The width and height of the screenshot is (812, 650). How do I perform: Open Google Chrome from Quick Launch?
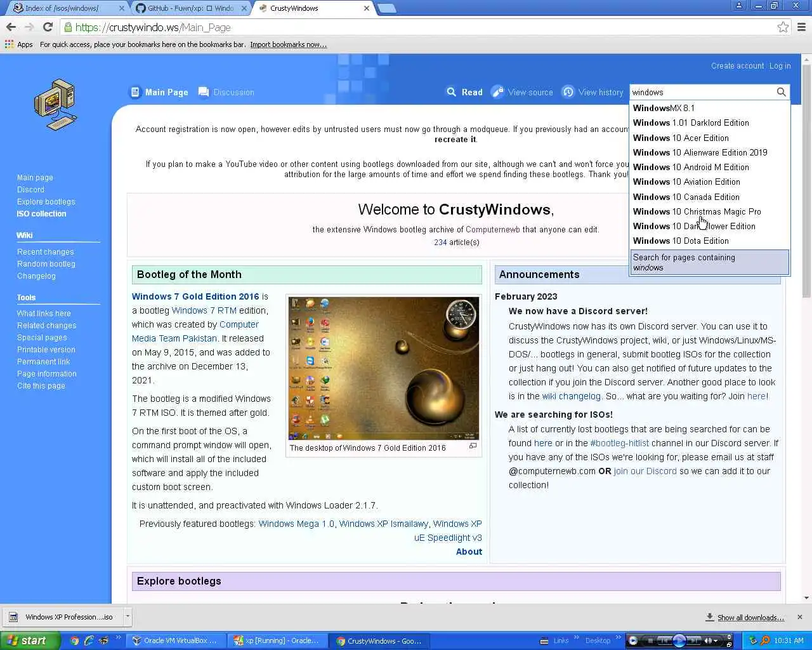coord(75,641)
